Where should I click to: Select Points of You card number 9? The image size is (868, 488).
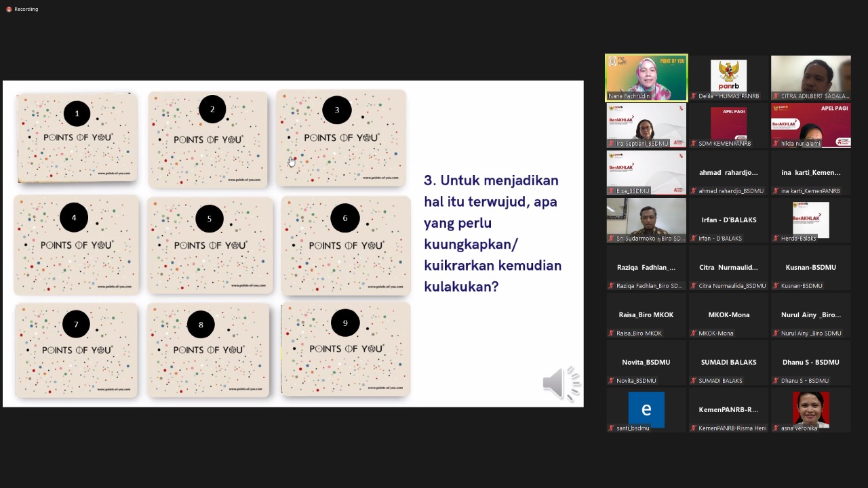pyautogui.click(x=346, y=349)
